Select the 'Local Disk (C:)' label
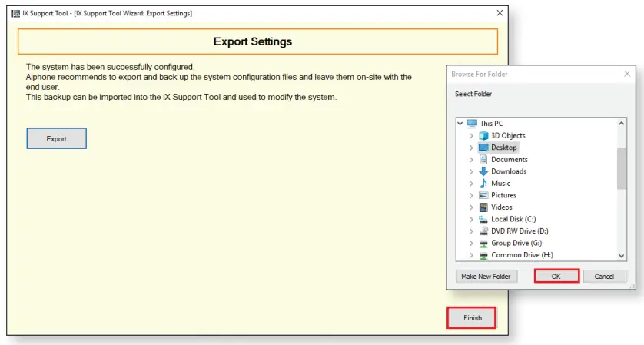This screenshot has width=644, height=345. point(513,219)
